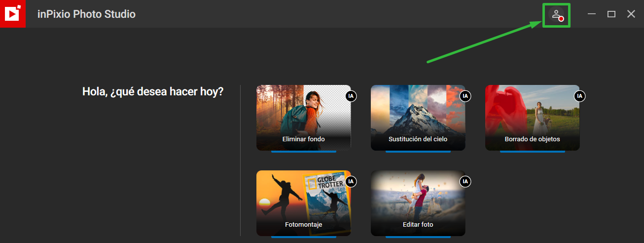Open the user account icon

(557, 15)
